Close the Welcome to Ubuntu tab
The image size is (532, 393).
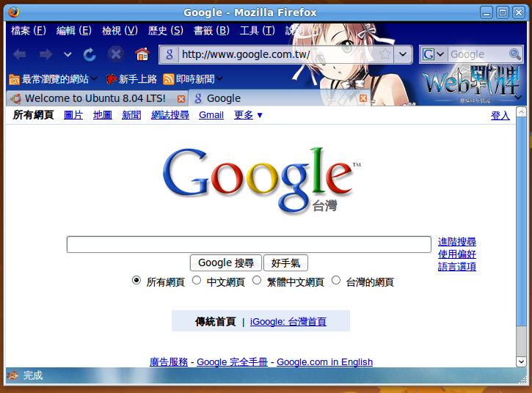(x=181, y=99)
